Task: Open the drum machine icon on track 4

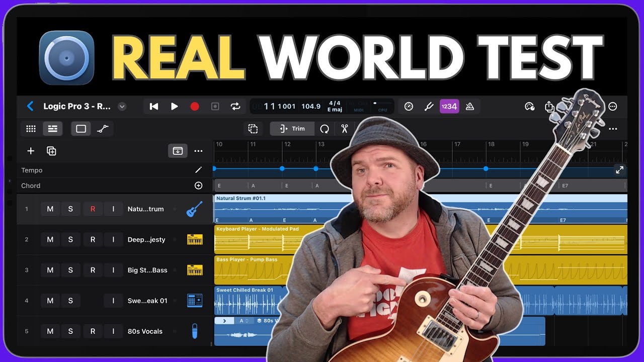Action: tap(194, 301)
